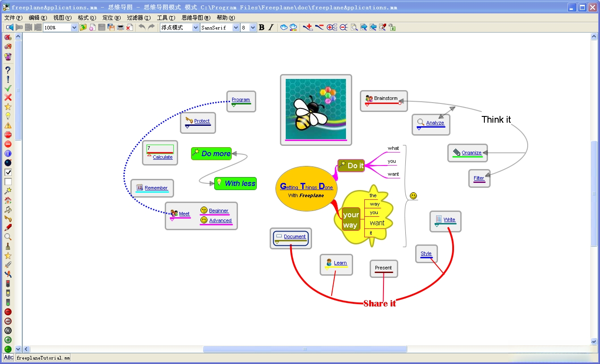Follow the Style node link
600x364 pixels.
click(426, 254)
